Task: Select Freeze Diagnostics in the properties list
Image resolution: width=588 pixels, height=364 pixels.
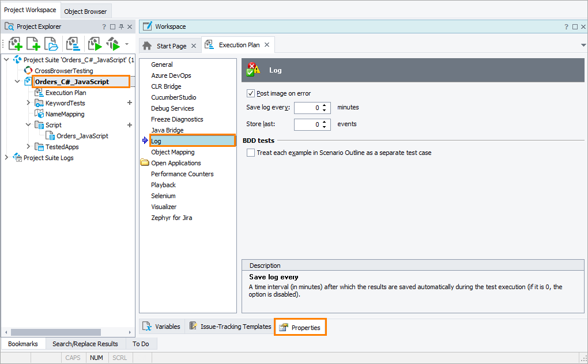Action: point(177,119)
